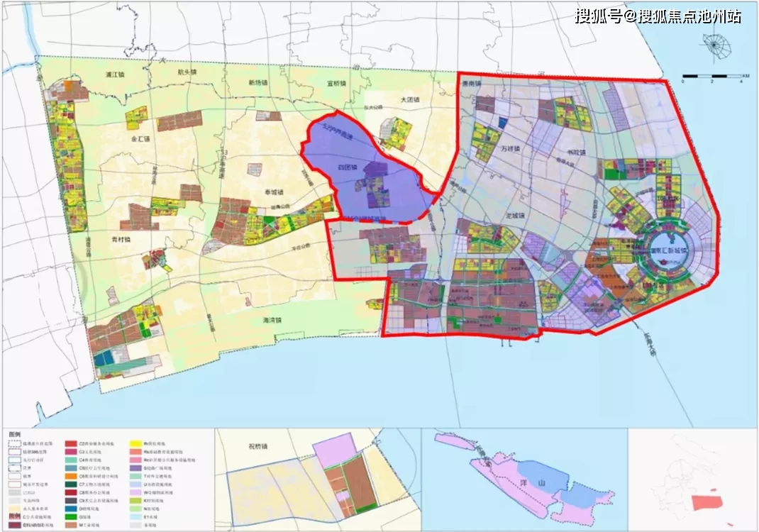Click the pale yellow farmland legend swatch
The height and width of the screenshot is (532, 759).
pos(14,509)
